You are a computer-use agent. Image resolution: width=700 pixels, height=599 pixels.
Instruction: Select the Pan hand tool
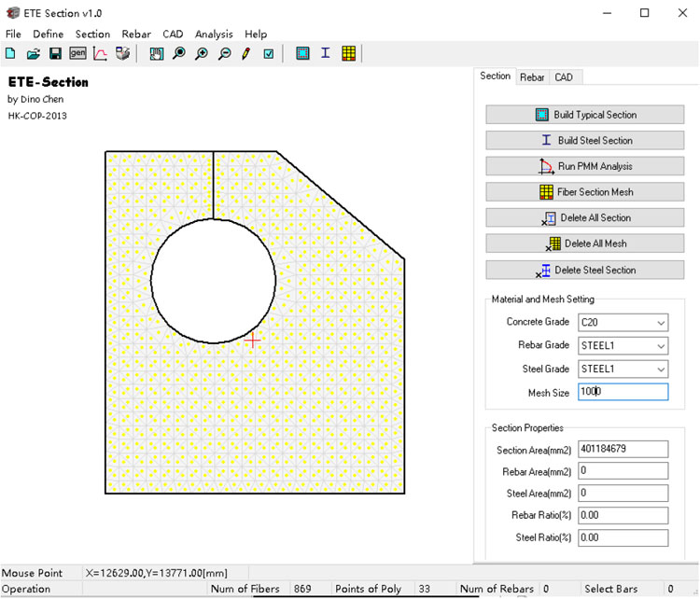(x=156, y=53)
